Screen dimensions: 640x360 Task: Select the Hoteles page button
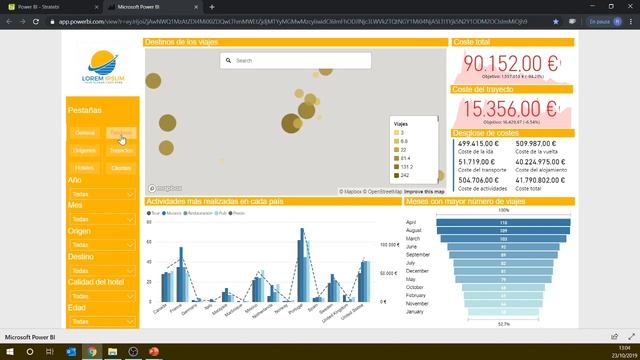[x=84, y=168]
